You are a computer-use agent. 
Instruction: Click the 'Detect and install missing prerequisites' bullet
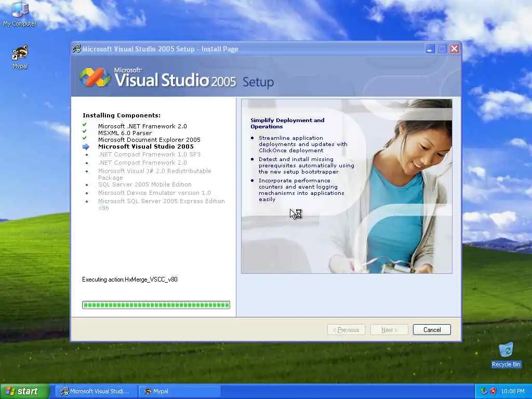pyautogui.click(x=307, y=165)
